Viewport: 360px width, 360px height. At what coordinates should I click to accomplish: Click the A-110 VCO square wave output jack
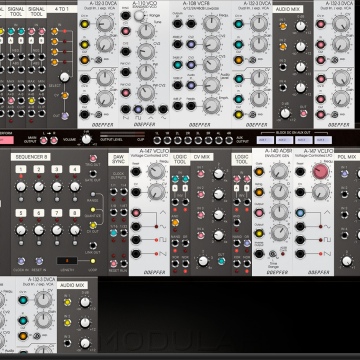click(x=138, y=109)
